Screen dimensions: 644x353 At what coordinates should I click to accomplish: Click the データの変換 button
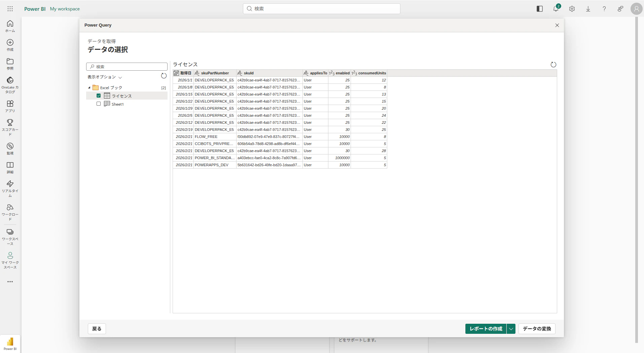pyautogui.click(x=537, y=329)
